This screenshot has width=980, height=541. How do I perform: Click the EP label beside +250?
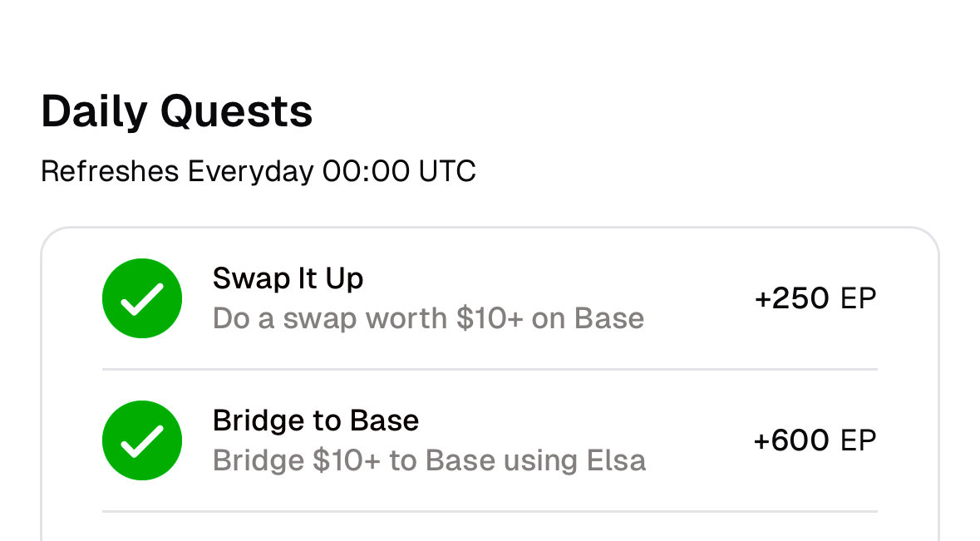(859, 298)
